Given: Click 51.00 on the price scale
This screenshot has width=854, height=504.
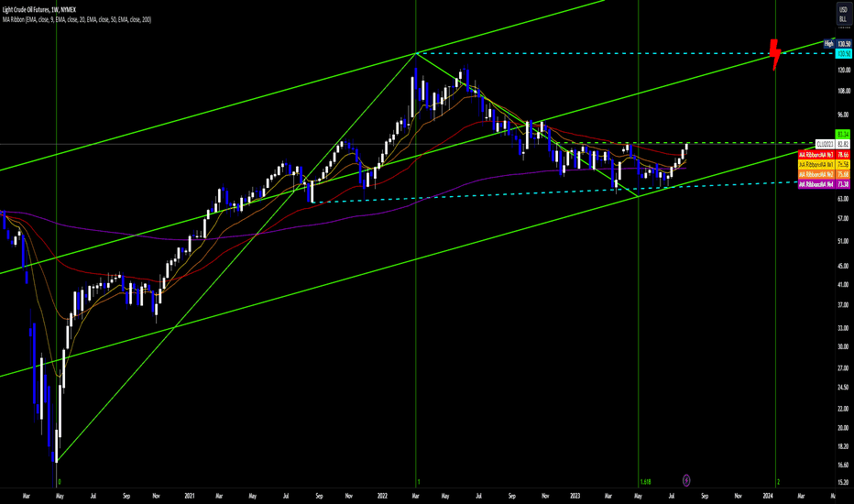Looking at the screenshot, I should pos(843,241).
